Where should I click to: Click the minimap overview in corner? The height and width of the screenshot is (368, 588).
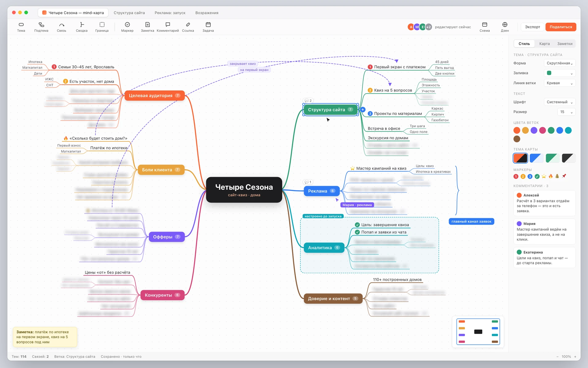[478, 332]
